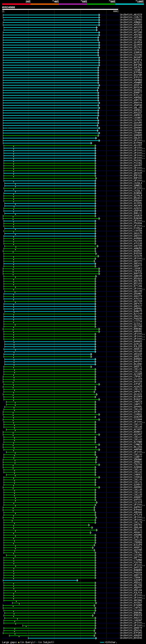The width and height of the screenshot is (146, 644).
Task: Select hit UniRef100_O43105
Action: (131, 256)
